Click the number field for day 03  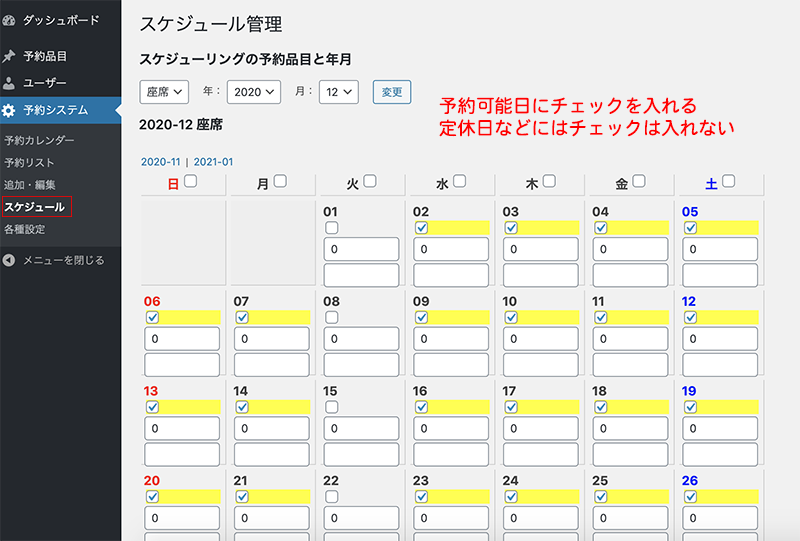pos(541,249)
